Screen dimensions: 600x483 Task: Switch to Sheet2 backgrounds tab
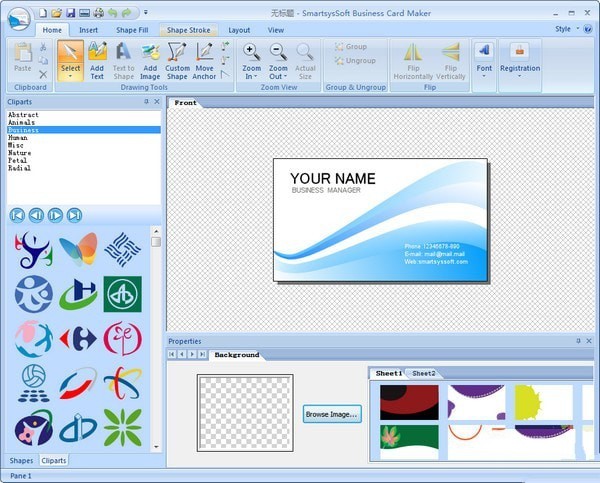click(x=424, y=373)
